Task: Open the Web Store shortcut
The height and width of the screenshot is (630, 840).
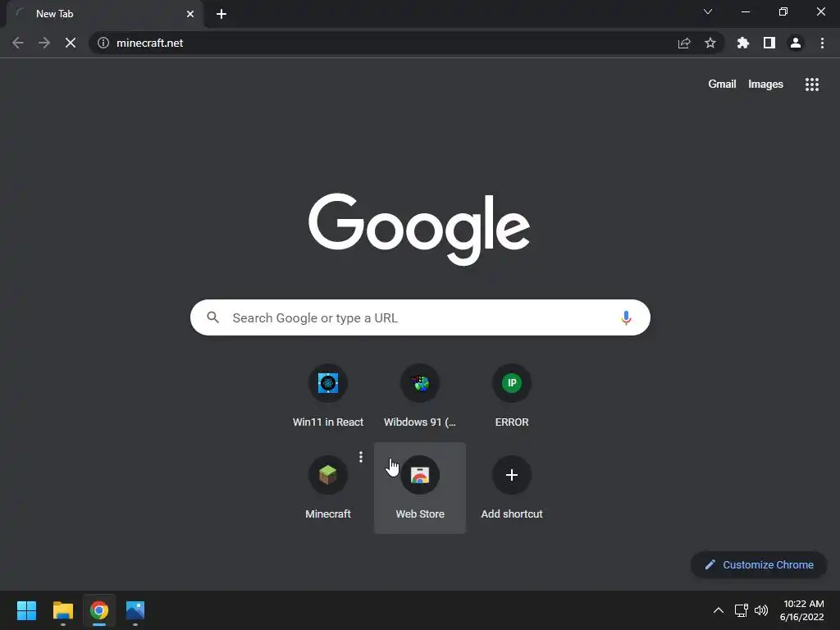Action: pos(420,487)
